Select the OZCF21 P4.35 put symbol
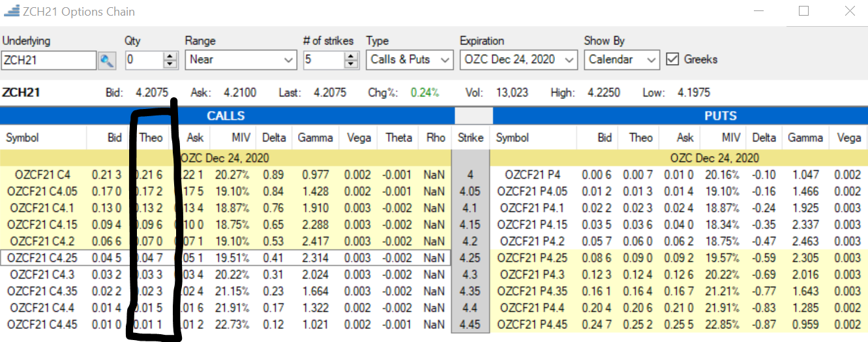 pos(532,291)
